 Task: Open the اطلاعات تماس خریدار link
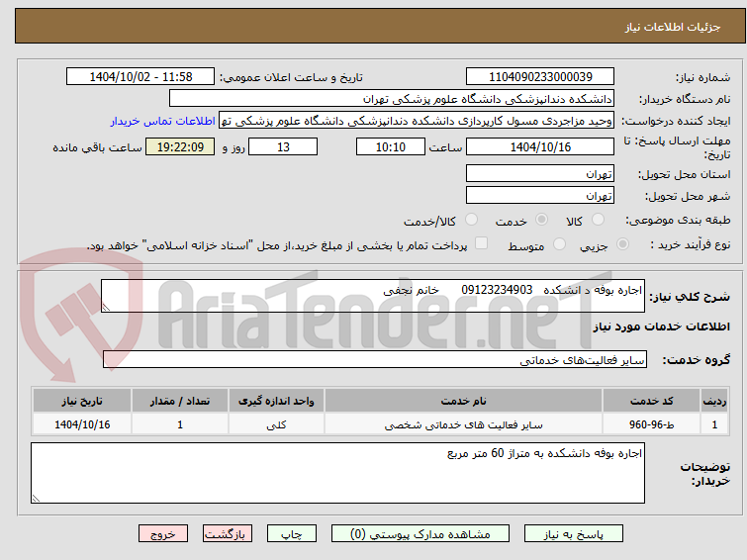[163, 121]
